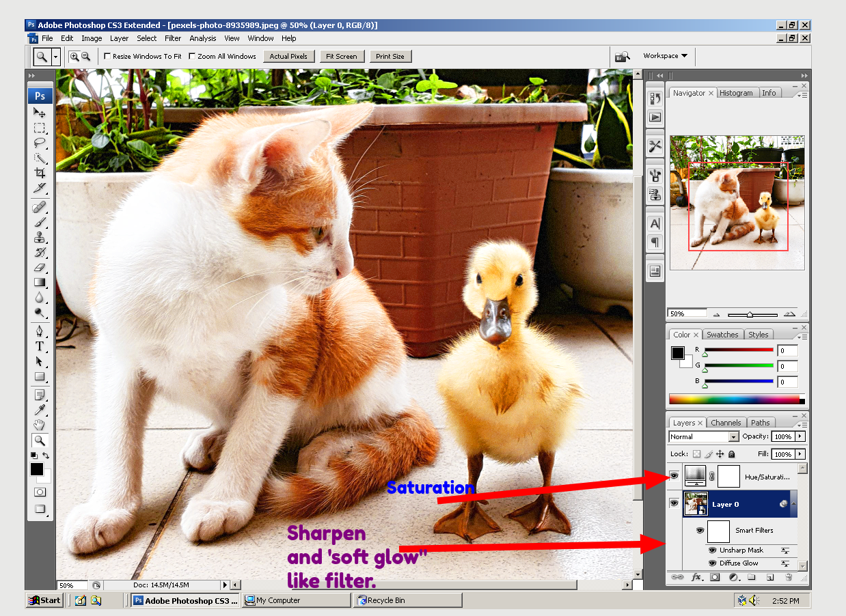Select the Eyedropper tool in toolbox
846x616 pixels.
pyautogui.click(x=40, y=410)
